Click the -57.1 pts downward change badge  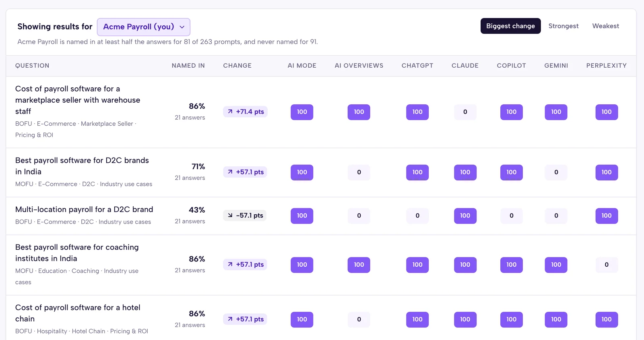tap(245, 216)
